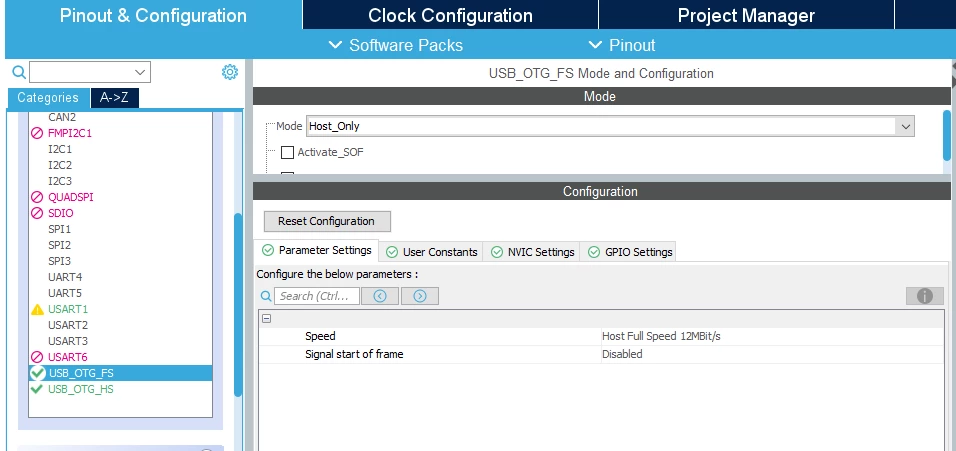Enable the Activate_SOF checkbox

(287, 152)
